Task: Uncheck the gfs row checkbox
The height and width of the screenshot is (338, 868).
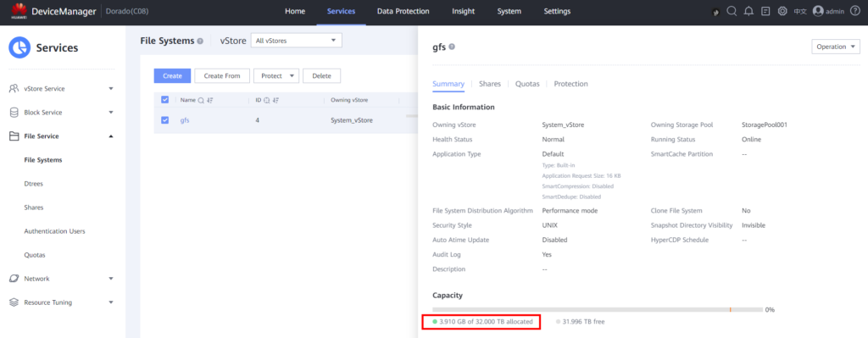Action: (164, 120)
